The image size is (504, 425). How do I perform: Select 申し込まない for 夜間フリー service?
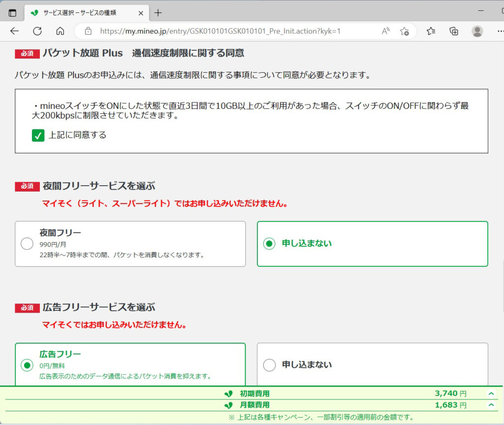click(373, 244)
